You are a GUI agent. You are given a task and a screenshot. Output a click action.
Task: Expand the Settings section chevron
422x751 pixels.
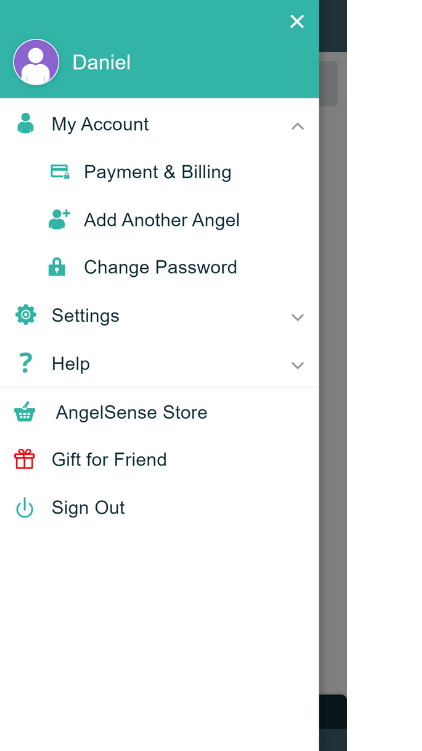(297, 317)
